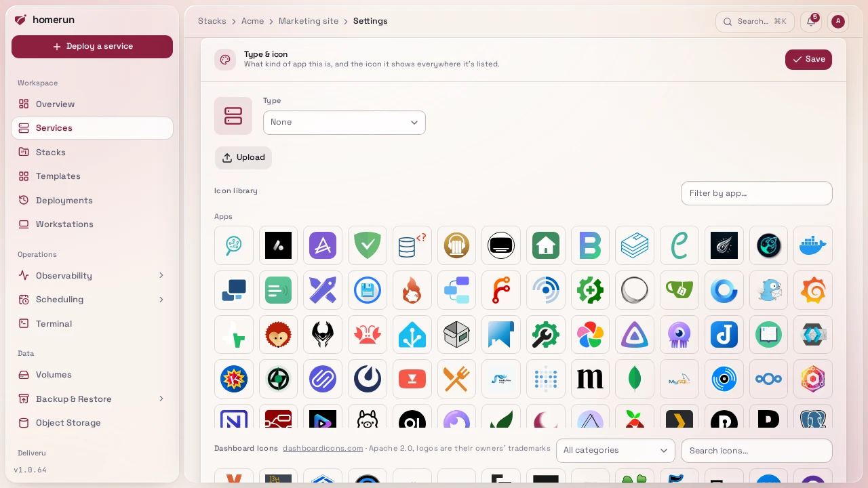Open Volumes under Data
The height and width of the screenshot is (488, 868).
point(92,375)
